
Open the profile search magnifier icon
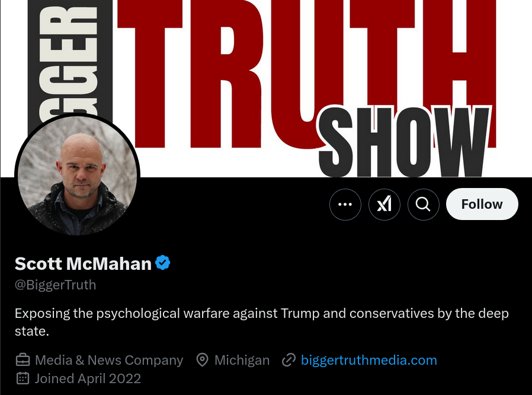coord(423,205)
